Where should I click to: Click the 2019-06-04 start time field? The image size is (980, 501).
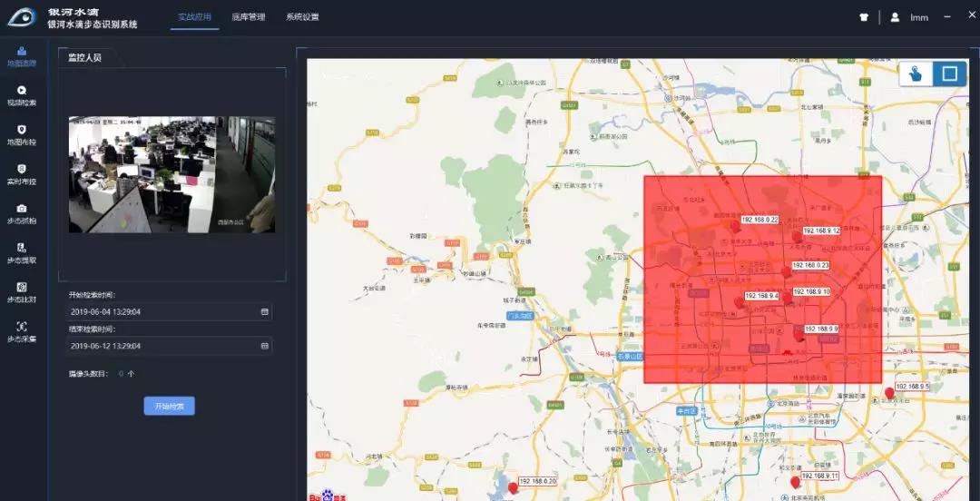pos(170,311)
